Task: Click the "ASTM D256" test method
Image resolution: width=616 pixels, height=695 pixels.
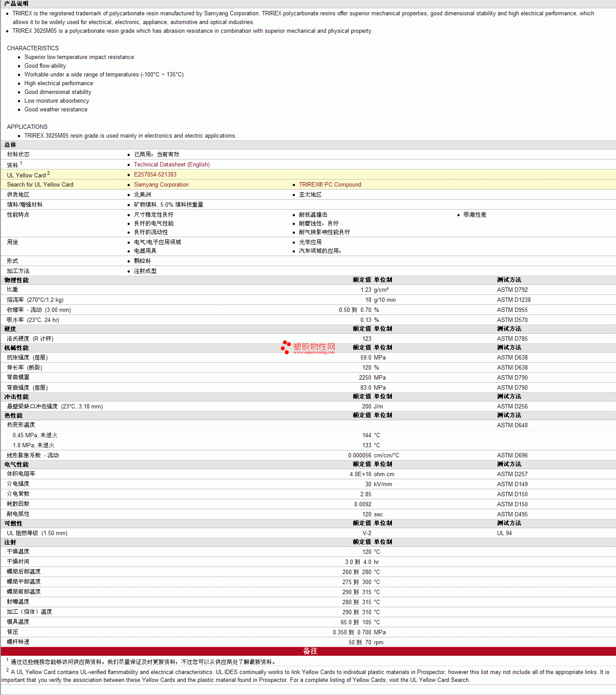Action: click(512, 407)
